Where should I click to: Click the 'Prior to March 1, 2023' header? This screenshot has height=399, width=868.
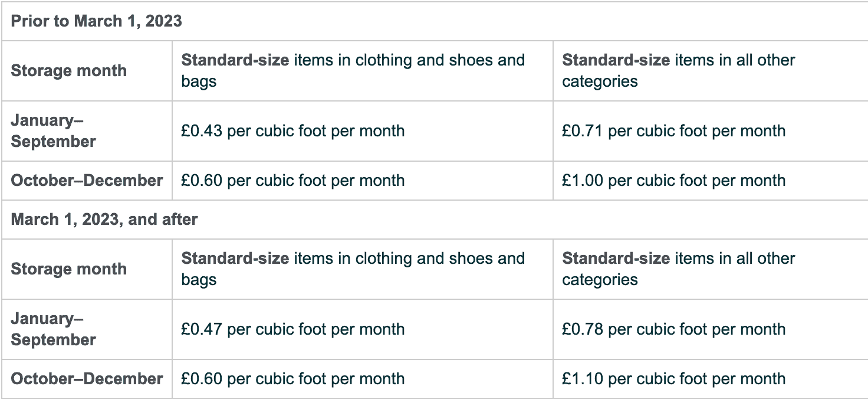(x=97, y=21)
